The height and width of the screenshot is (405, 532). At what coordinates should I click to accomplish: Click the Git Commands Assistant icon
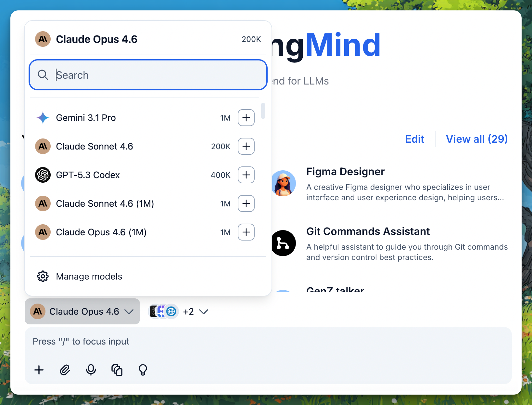284,243
